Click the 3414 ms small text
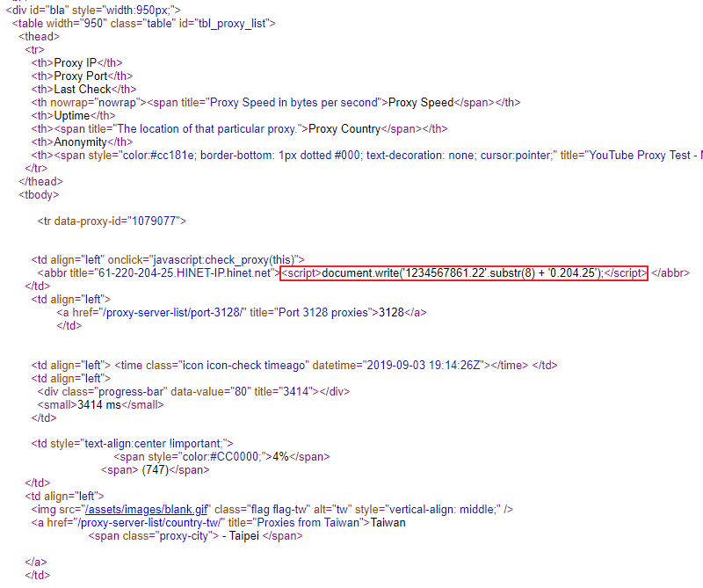Viewport: 703px width, 588px height. pos(99,405)
